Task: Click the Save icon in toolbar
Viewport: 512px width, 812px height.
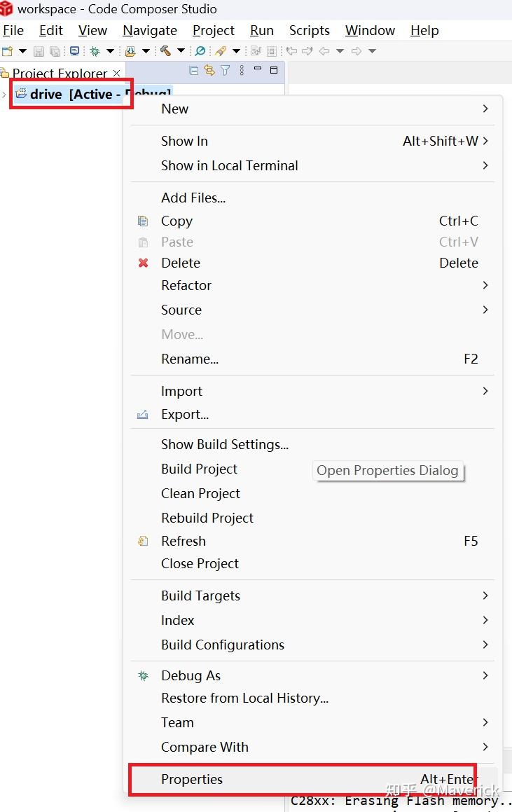Action: pyautogui.click(x=39, y=51)
